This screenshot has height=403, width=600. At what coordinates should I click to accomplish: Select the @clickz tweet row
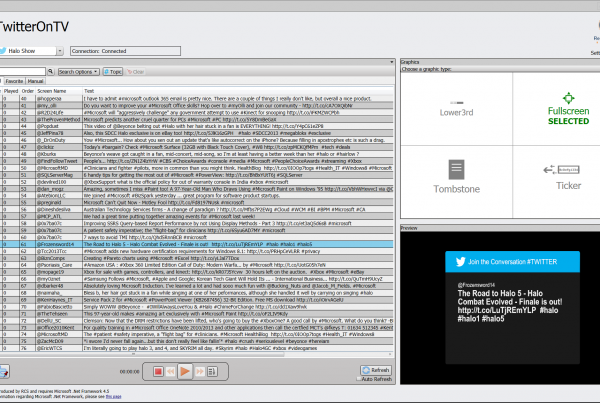click(x=197, y=147)
